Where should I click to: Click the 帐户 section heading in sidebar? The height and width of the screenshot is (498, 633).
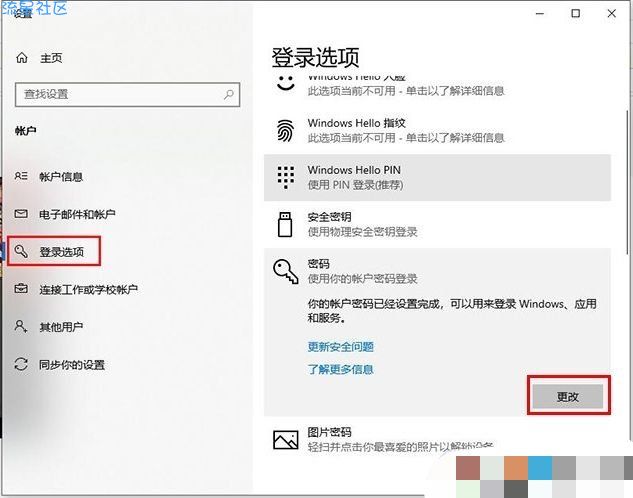(x=26, y=131)
